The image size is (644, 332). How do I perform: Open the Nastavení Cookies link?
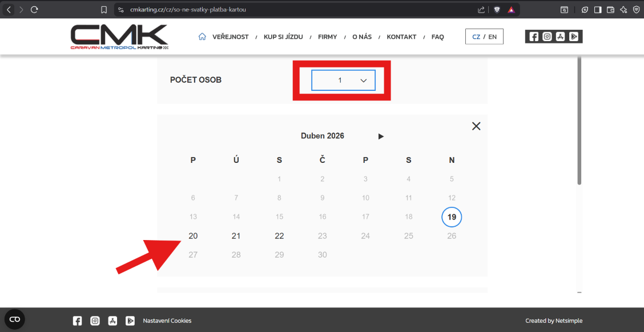[167, 321]
